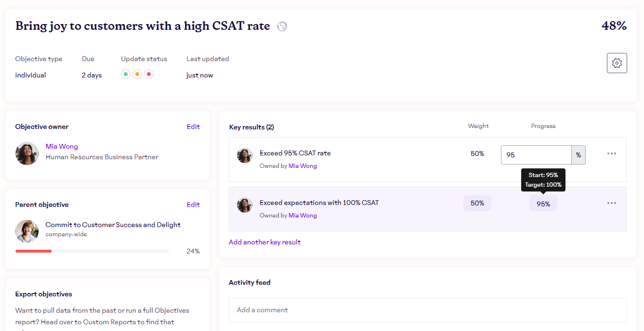Edit the Parent objective
644x331 pixels.
(193, 204)
